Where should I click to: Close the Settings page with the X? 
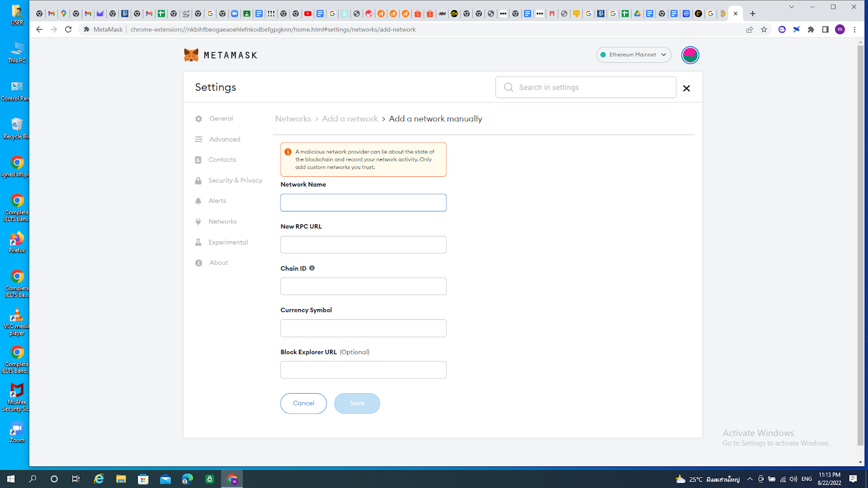tap(686, 88)
